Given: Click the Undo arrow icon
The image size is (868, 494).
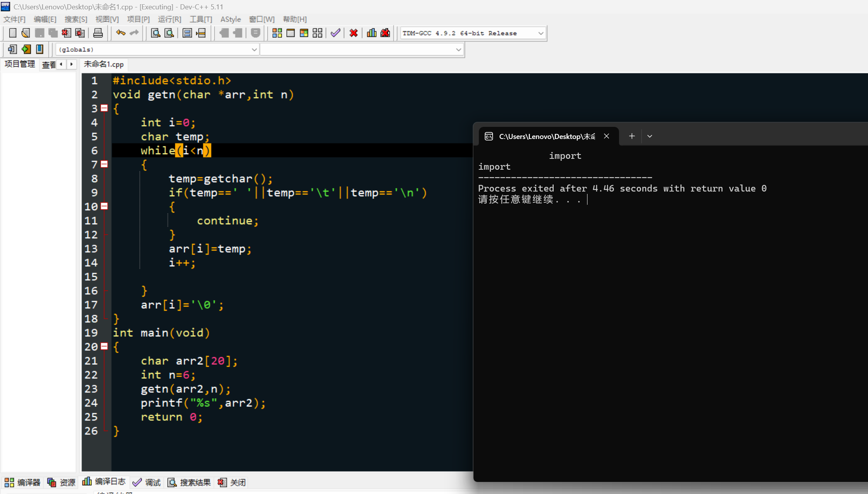Looking at the screenshot, I should point(121,33).
